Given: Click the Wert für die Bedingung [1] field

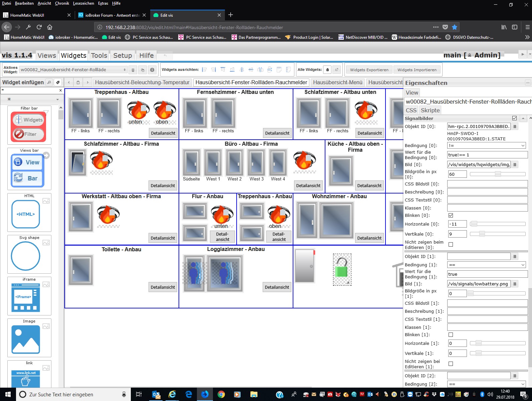Looking at the screenshot, I should pyautogui.click(x=487, y=274).
